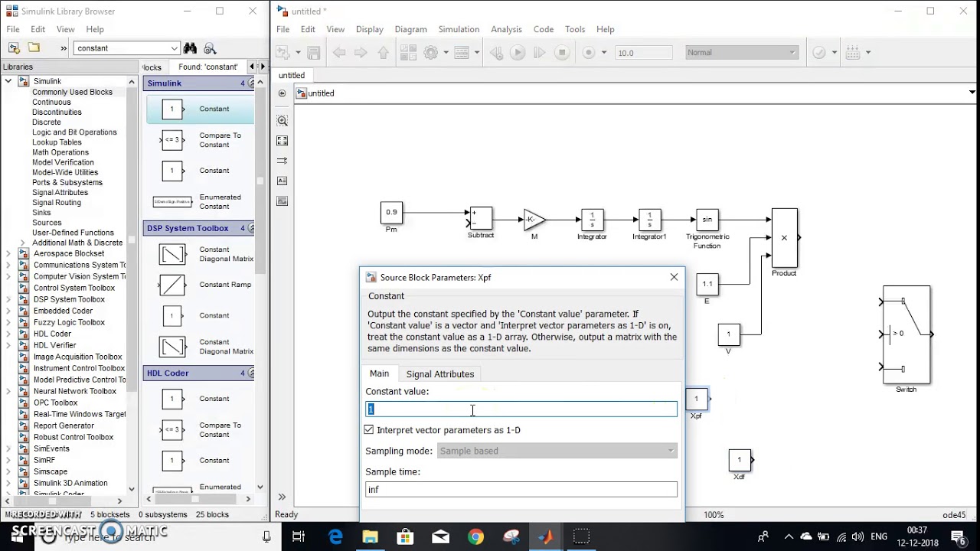The height and width of the screenshot is (551, 980).
Task: Open the Code menu
Action: click(x=544, y=29)
